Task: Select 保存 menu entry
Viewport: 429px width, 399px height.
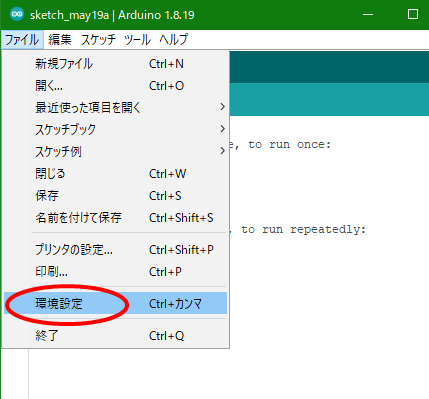Action: pyautogui.click(x=115, y=195)
